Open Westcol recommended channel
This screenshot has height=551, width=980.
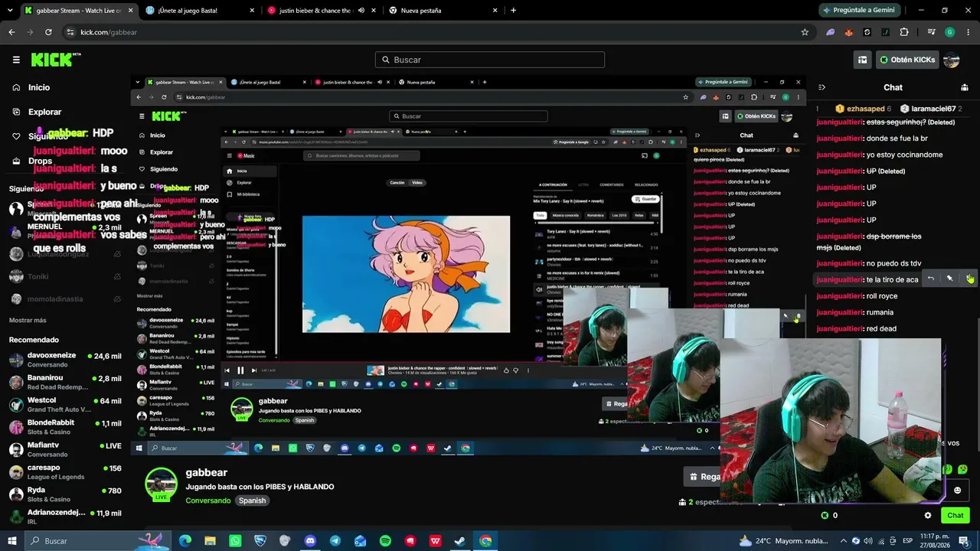tap(65, 404)
